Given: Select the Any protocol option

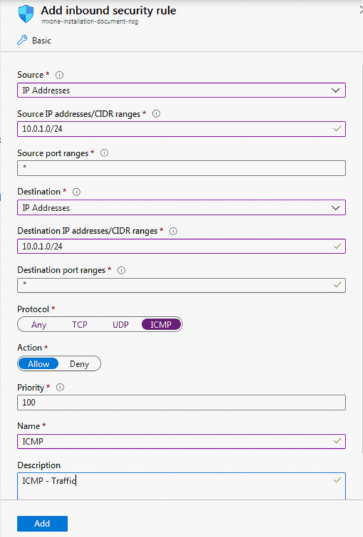Looking at the screenshot, I should [x=39, y=325].
